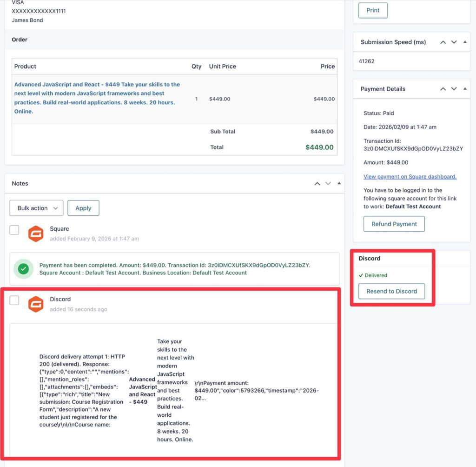Click the Refund Payment button
The width and height of the screenshot is (476, 467).
pos(394,224)
